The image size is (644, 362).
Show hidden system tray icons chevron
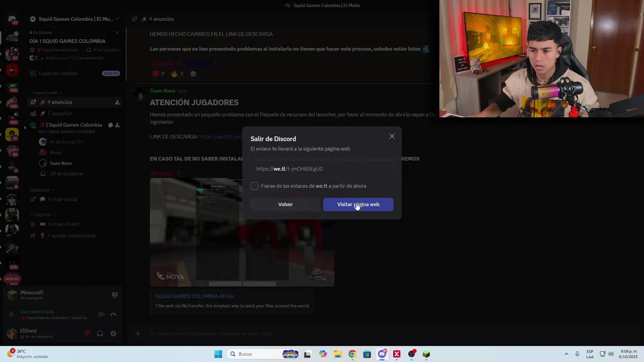566,354
